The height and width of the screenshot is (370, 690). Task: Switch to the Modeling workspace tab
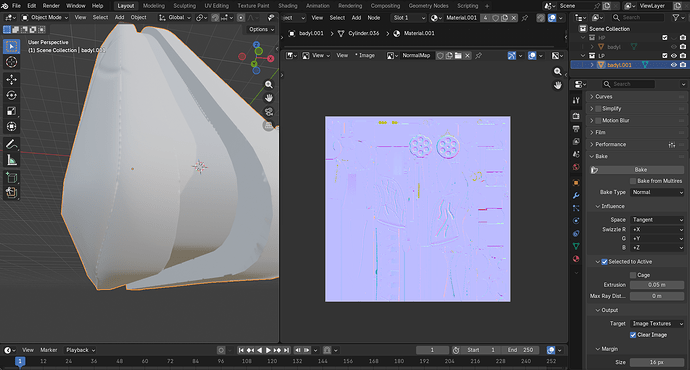point(154,6)
